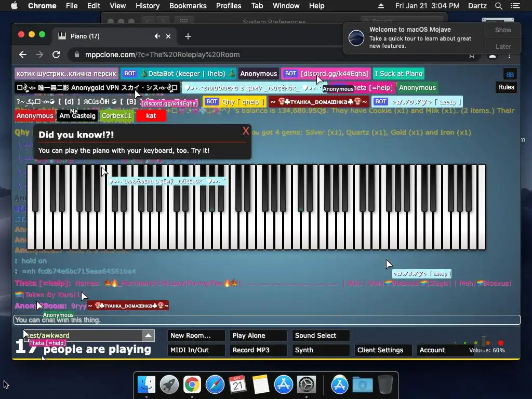Open the Edit menu
532x399 pixels.
click(x=94, y=6)
